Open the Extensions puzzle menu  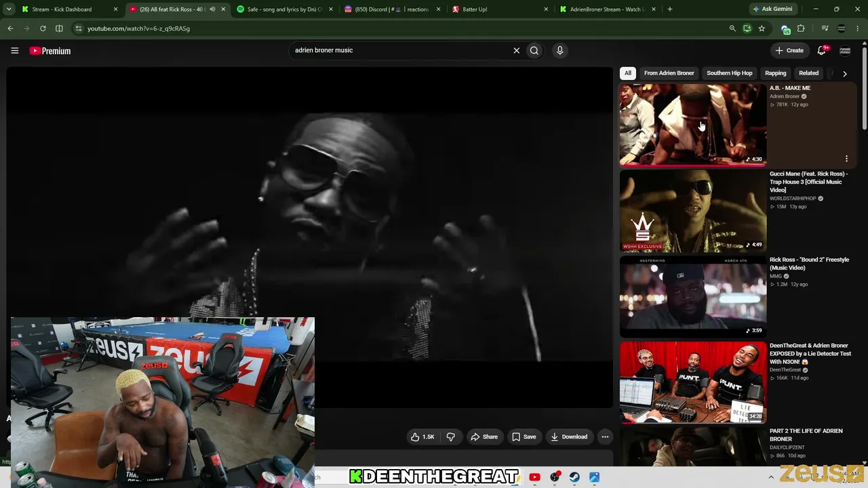[x=801, y=28]
